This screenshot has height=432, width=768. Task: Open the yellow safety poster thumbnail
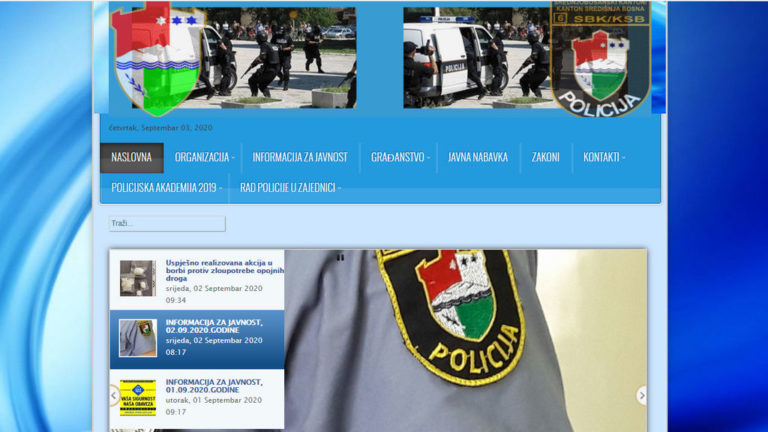[138, 397]
